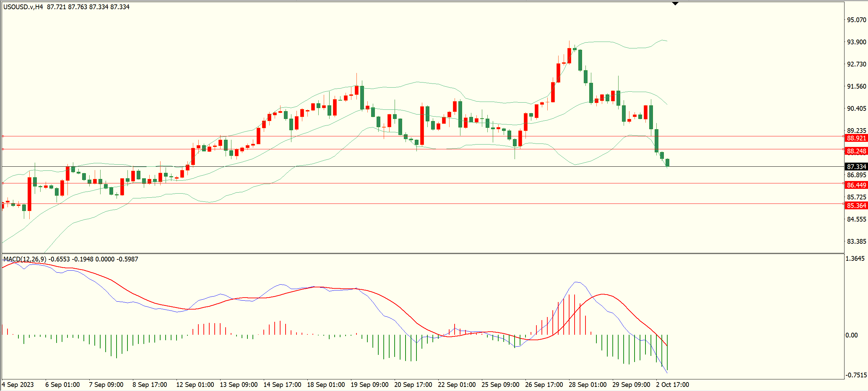Click the 2 Oct 17:00 time label
The height and width of the screenshot is (391, 868).
tap(672, 385)
